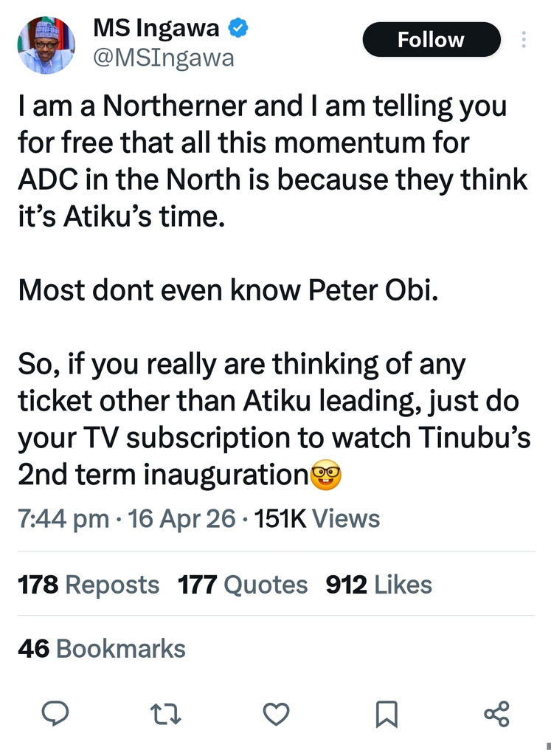Click the 151K Views count
Screen dimensions: 551x756
point(316,518)
